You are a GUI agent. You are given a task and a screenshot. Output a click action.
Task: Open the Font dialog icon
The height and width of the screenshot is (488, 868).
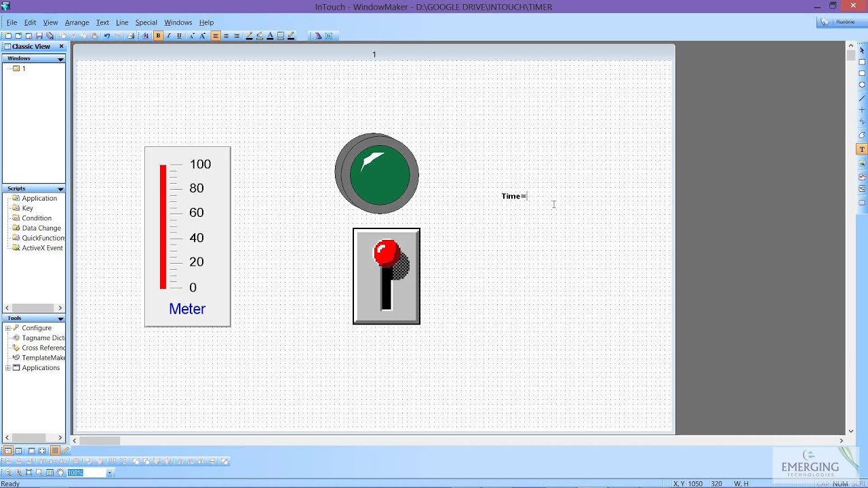[x=145, y=36]
